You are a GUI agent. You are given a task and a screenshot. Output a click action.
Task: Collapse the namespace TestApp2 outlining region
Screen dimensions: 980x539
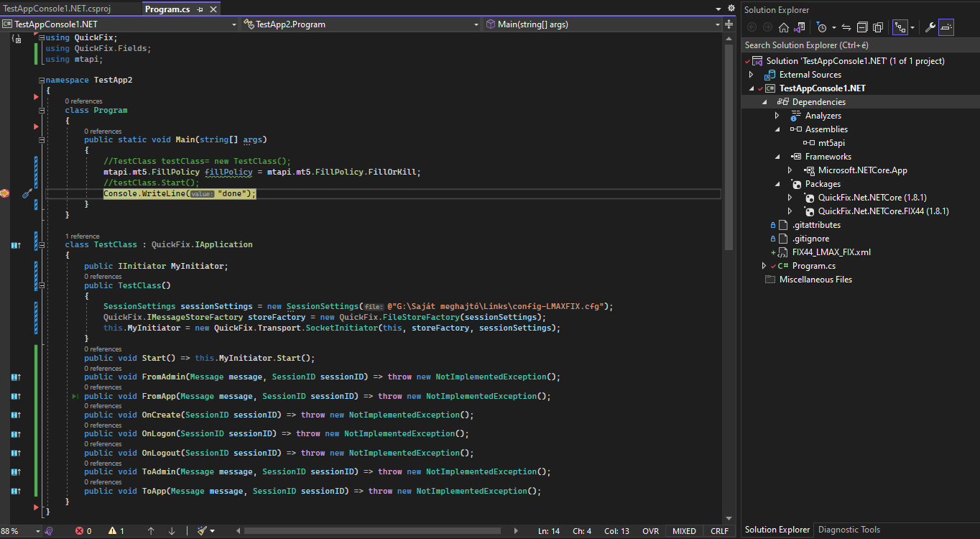pyautogui.click(x=41, y=80)
